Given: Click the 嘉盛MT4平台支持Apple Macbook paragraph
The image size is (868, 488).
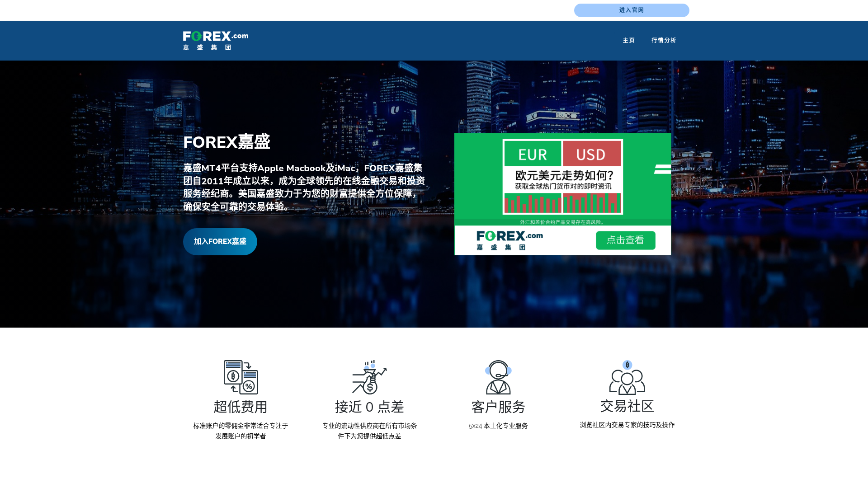Looking at the screenshot, I should pos(304,187).
